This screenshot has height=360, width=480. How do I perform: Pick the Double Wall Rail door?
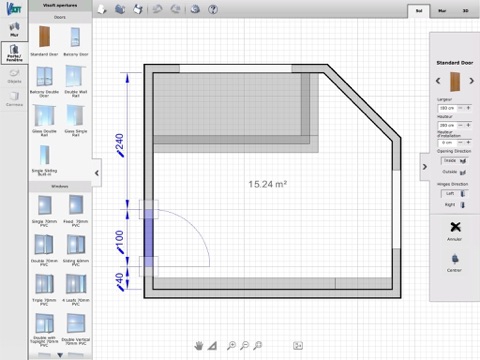coord(76,82)
